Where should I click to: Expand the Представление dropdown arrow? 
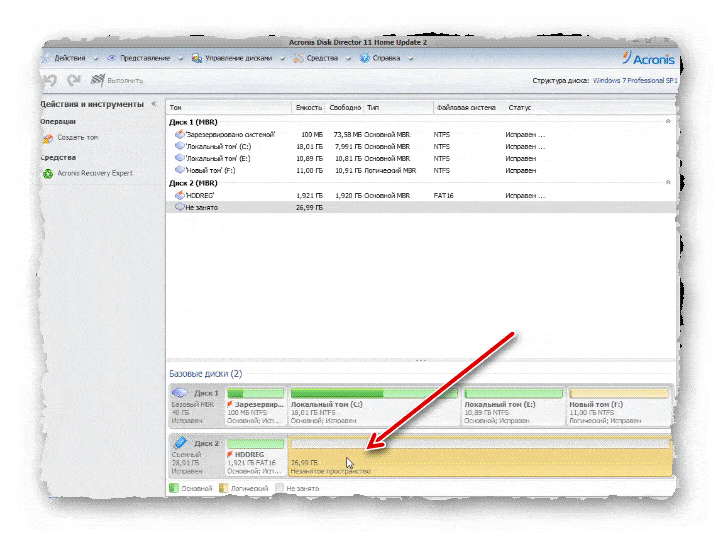point(180,59)
